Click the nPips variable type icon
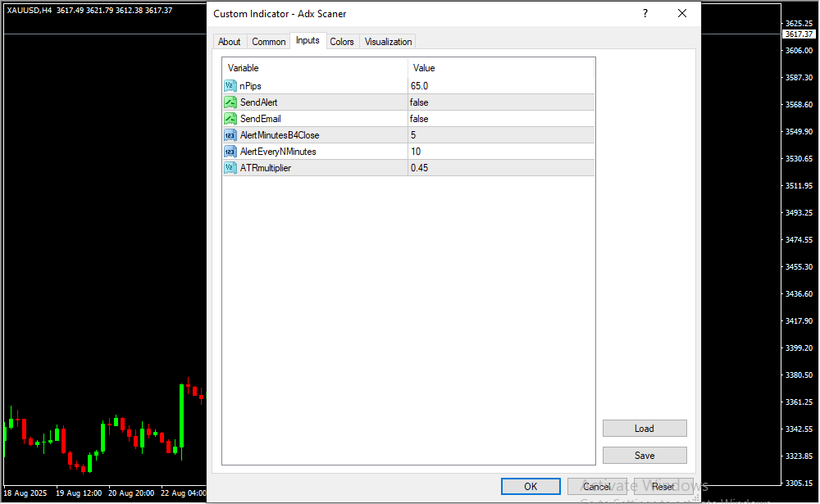 pos(230,86)
